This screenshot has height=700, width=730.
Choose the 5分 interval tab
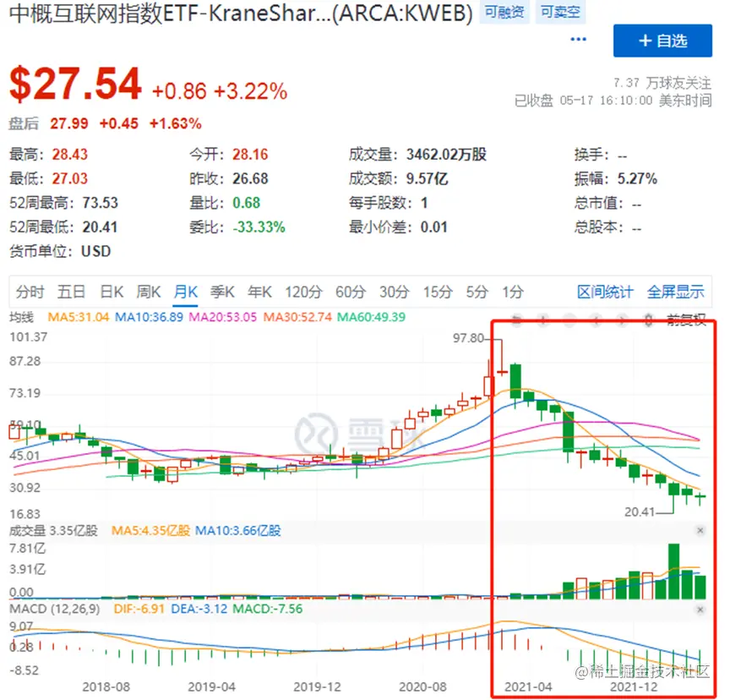(x=477, y=292)
